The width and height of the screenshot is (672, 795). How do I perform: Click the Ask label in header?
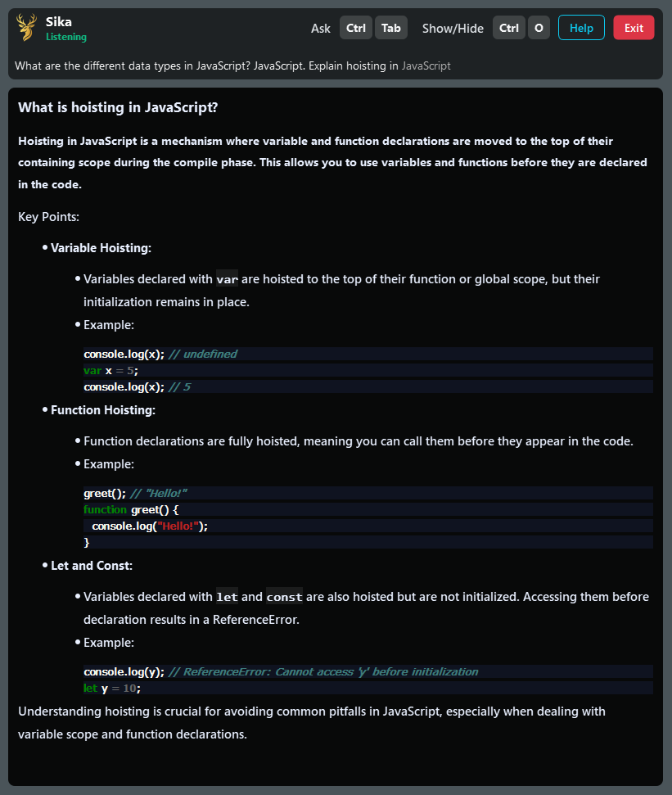[x=321, y=29]
